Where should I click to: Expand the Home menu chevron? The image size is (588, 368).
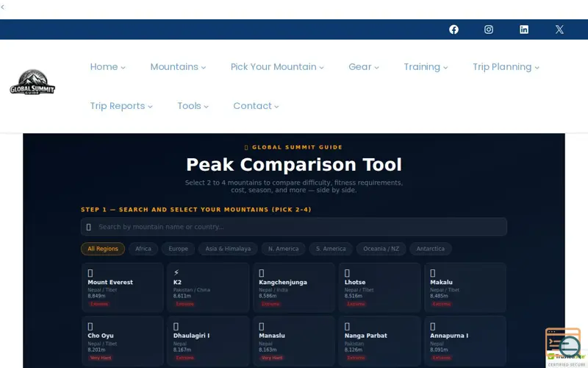(123, 68)
